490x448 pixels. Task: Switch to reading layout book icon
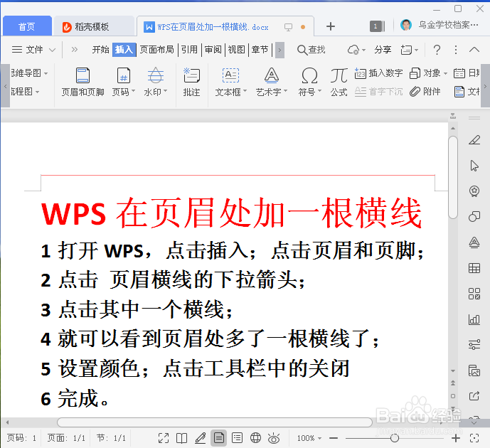tap(181, 438)
